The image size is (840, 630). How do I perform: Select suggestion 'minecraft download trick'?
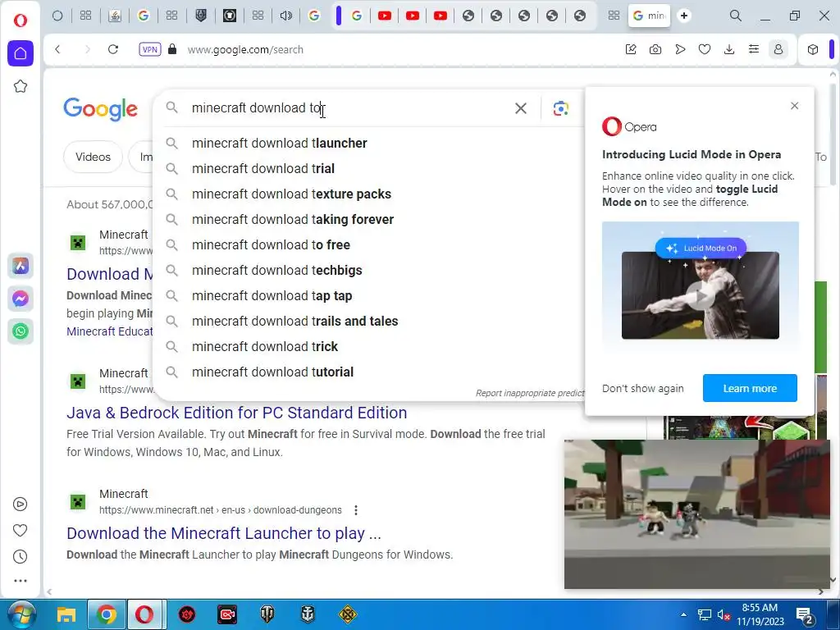[370, 347]
